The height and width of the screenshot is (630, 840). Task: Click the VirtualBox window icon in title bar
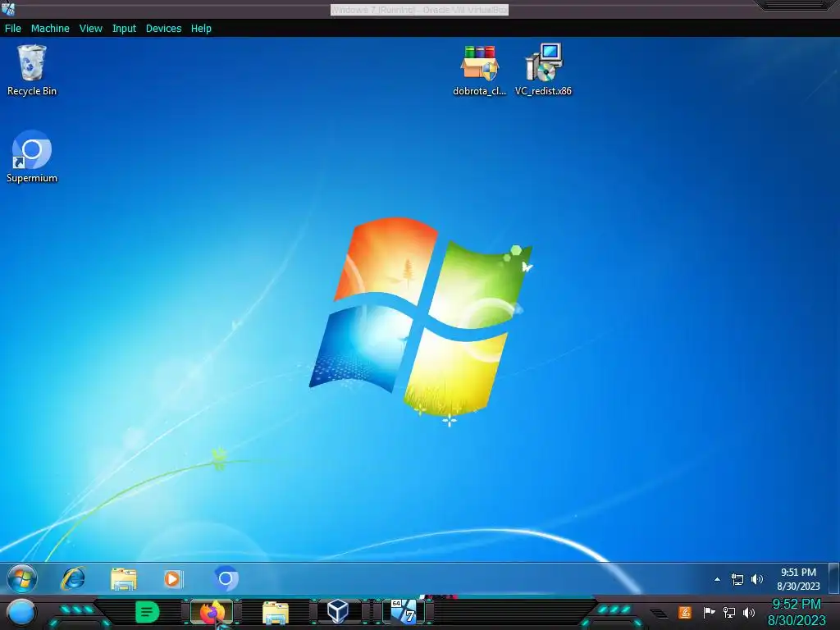[x=8, y=8]
